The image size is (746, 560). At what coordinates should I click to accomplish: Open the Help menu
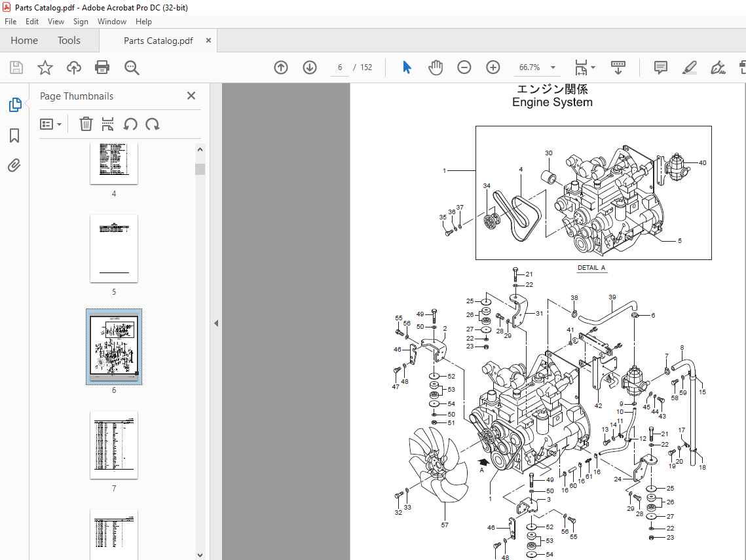point(143,22)
